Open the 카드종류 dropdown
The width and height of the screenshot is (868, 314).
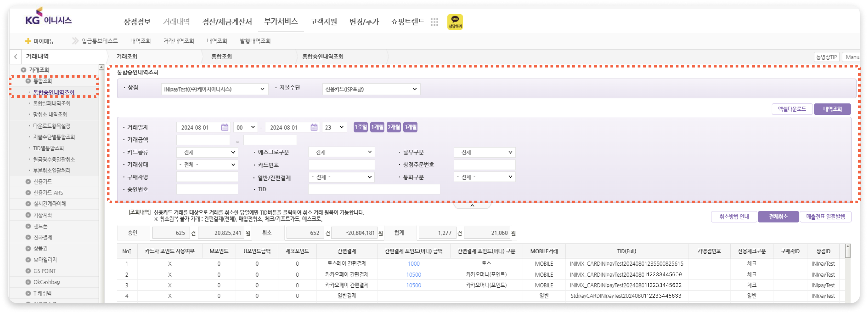click(x=207, y=152)
